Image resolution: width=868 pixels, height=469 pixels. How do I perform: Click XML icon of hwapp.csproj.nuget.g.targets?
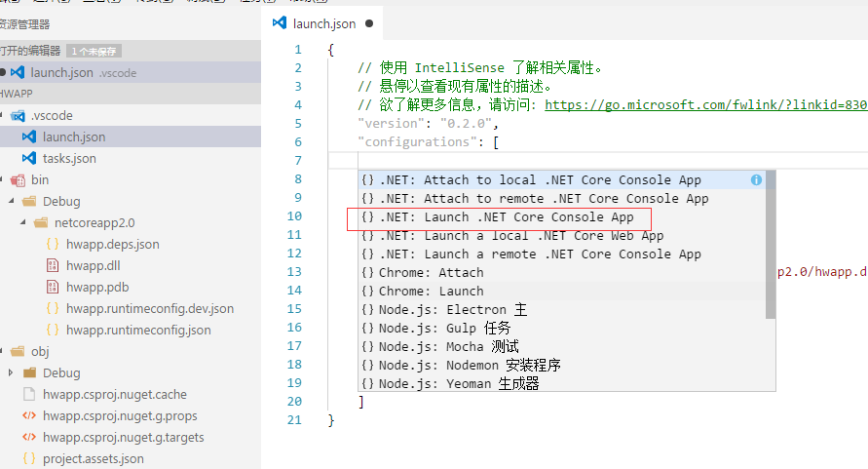[x=29, y=438]
